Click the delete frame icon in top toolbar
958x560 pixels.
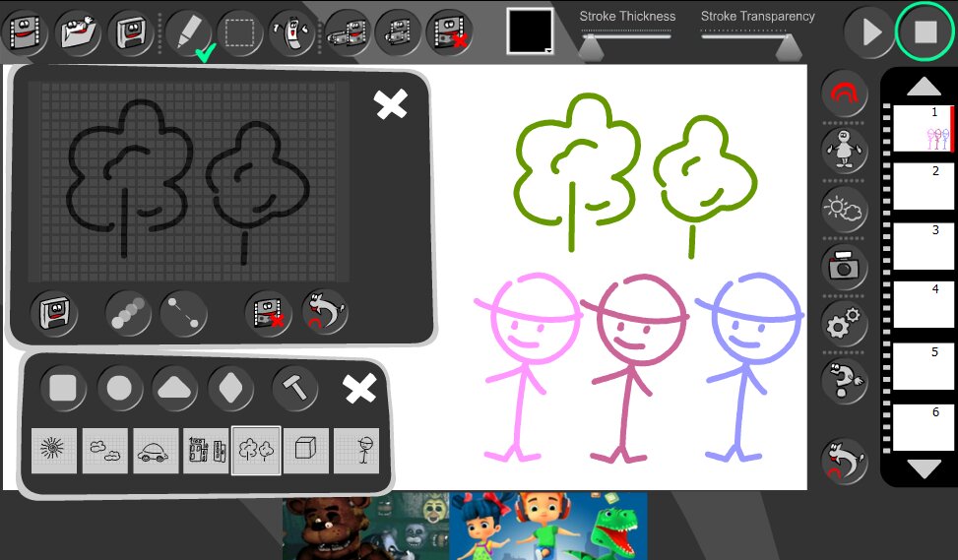pyautogui.click(x=449, y=32)
